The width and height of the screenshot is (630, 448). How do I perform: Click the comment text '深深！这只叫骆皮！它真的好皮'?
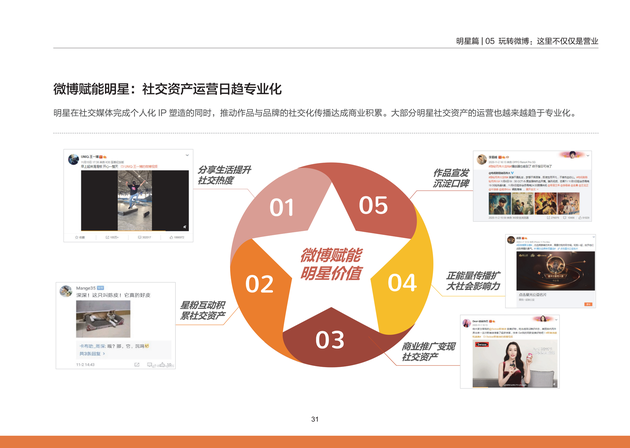[113, 295]
